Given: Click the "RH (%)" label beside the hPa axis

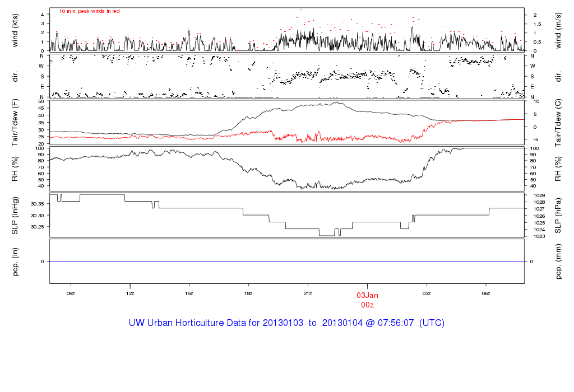Looking at the screenshot, I should pos(558,169).
